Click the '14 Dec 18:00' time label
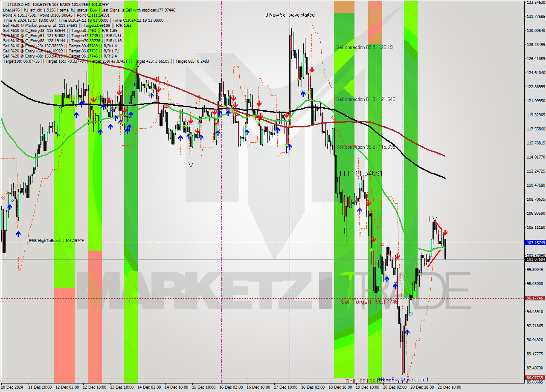The image size is (546, 392). [177, 387]
